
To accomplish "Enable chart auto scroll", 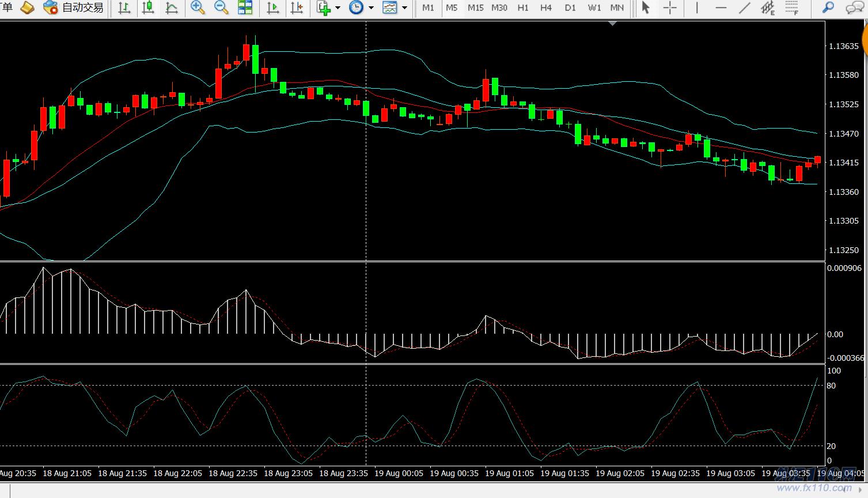I will pyautogui.click(x=273, y=7).
